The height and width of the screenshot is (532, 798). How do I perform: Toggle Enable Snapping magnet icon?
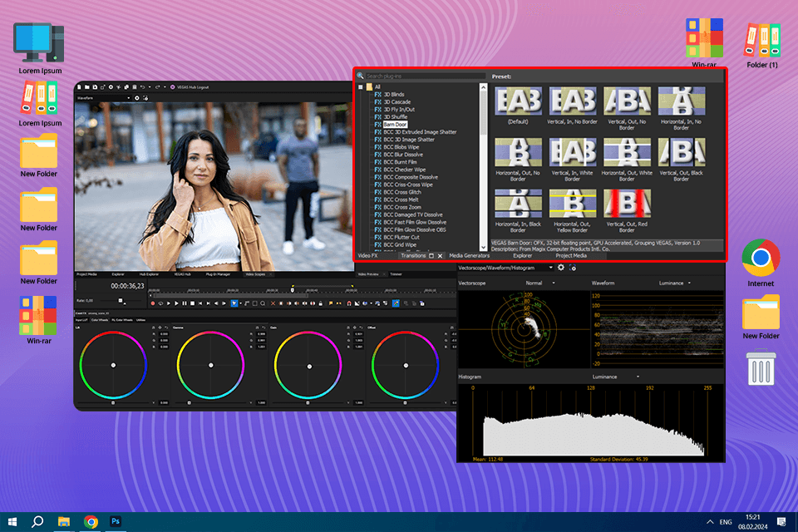[x=349, y=303]
